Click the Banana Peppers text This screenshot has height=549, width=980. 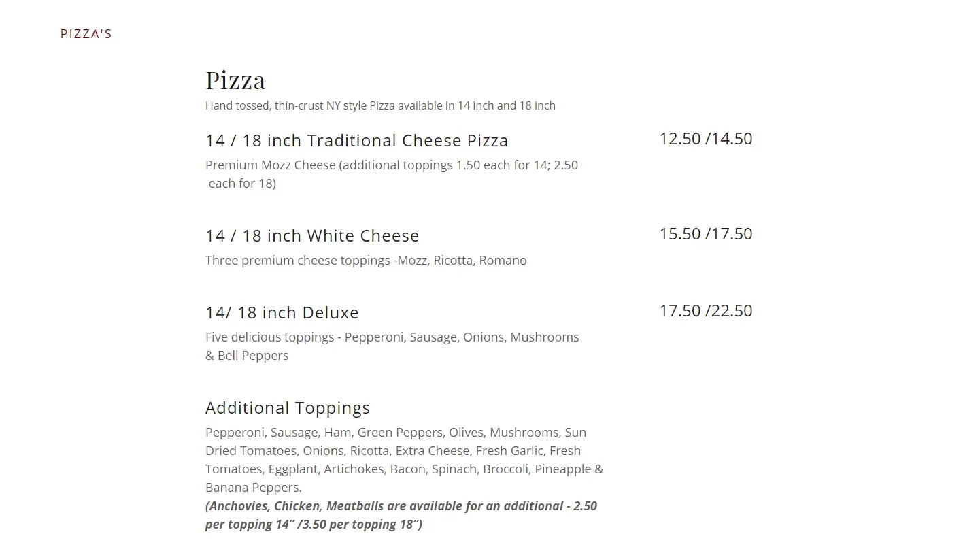253,488
